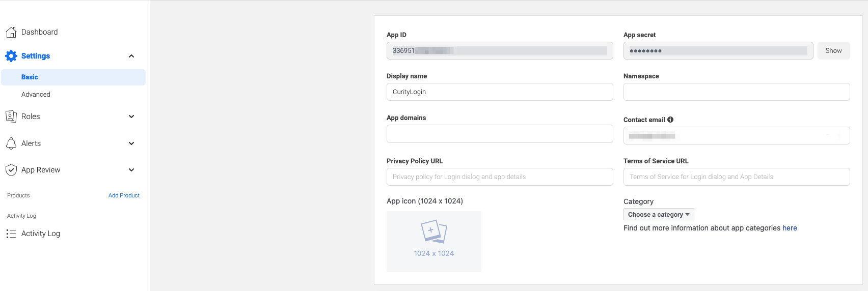This screenshot has width=868, height=291.
Task: Click the Roles person badge icon
Action: click(11, 117)
